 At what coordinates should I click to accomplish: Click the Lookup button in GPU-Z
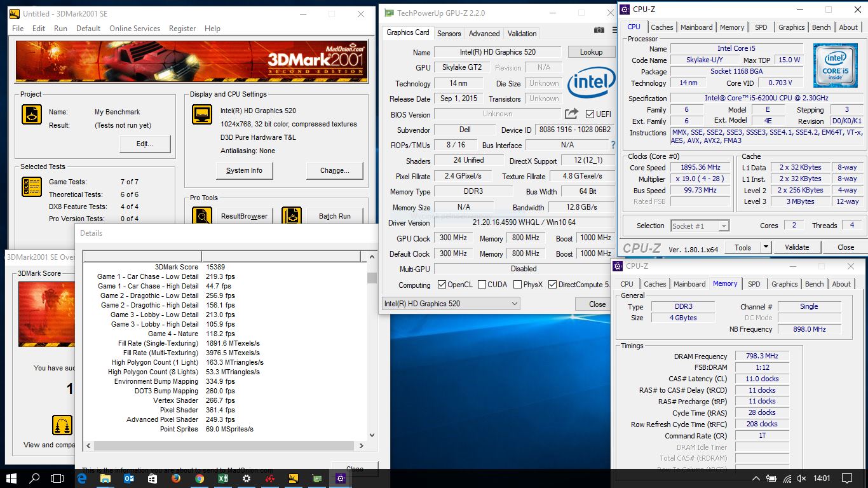[x=591, y=52]
